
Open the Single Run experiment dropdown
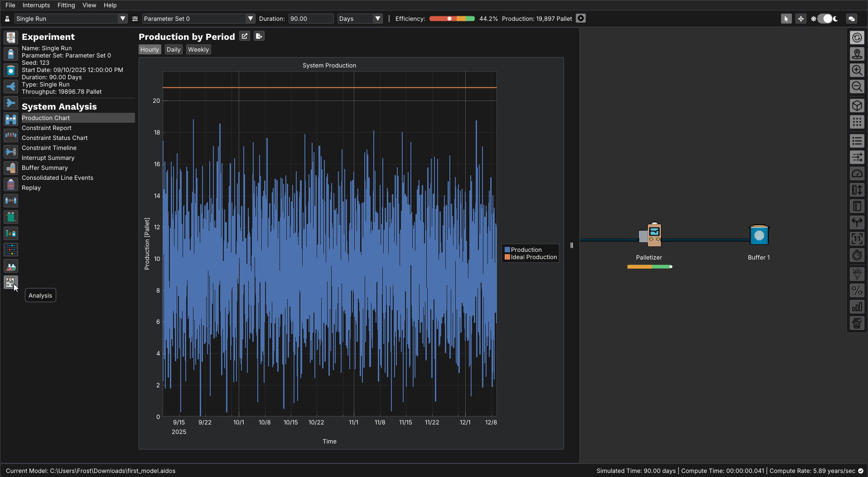click(x=71, y=19)
